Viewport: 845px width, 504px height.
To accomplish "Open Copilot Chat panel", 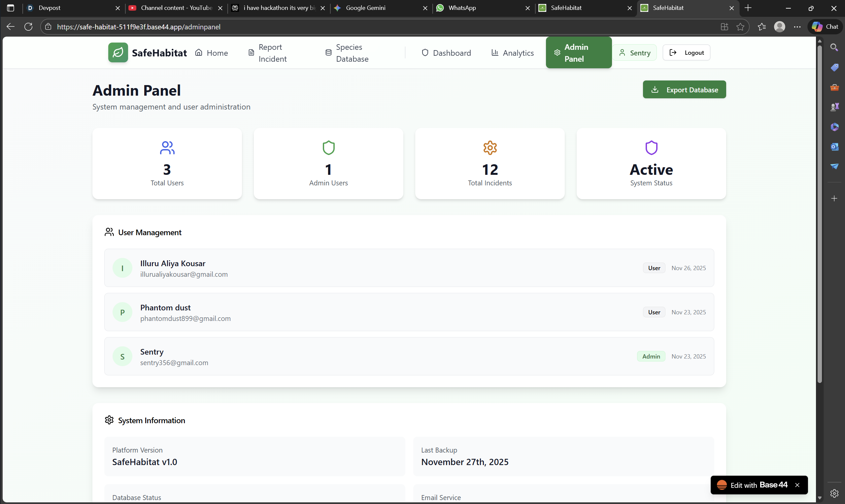I will (x=825, y=26).
